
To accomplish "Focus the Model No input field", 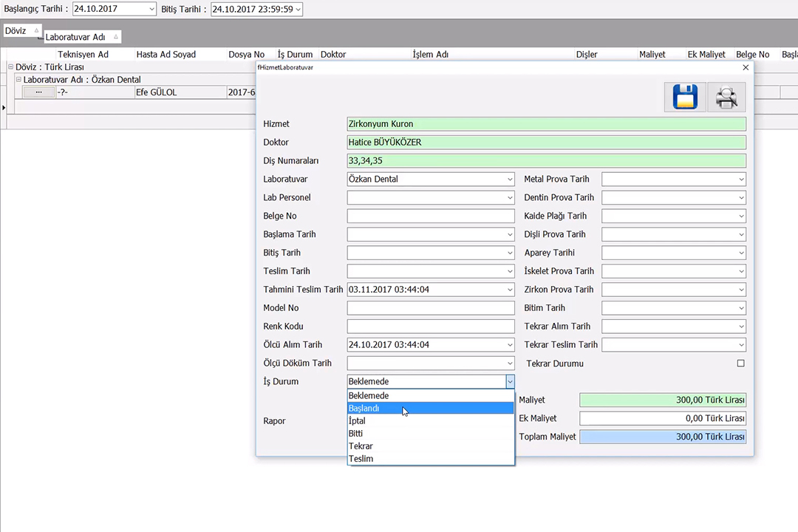I will coord(431,307).
